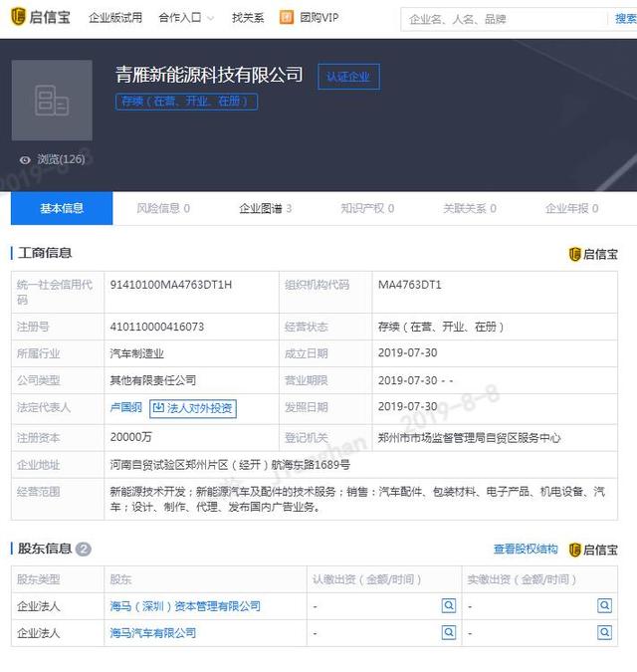This screenshot has width=637, height=672.
Task: Click the orange 团购VIP gift icon
Action: 287,17
